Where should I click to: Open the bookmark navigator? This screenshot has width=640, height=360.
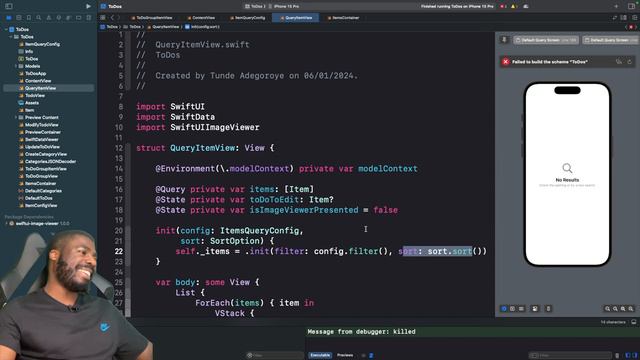[x=29, y=18]
